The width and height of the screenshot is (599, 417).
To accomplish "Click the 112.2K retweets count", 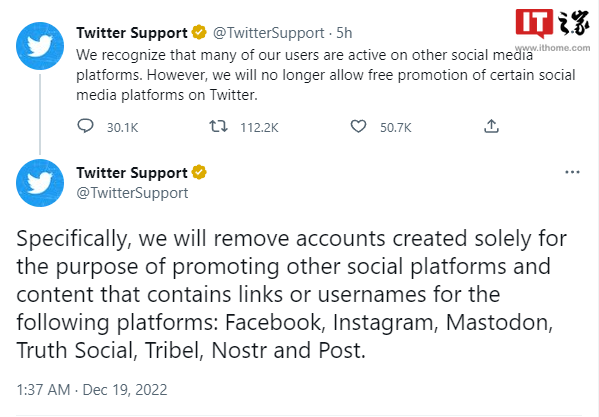I will 259,128.
